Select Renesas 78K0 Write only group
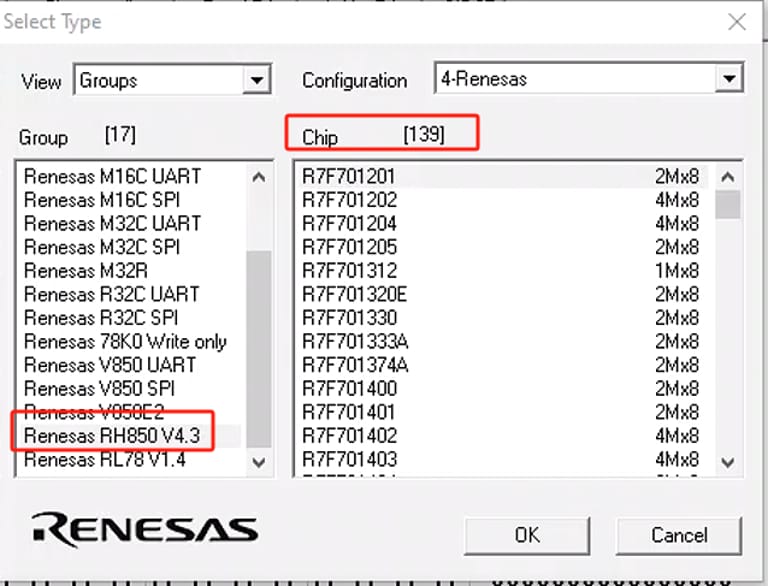The image size is (768, 586). point(125,342)
